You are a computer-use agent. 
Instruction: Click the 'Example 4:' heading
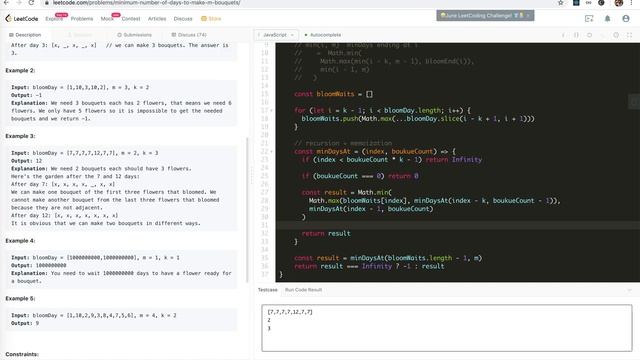click(x=20, y=241)
